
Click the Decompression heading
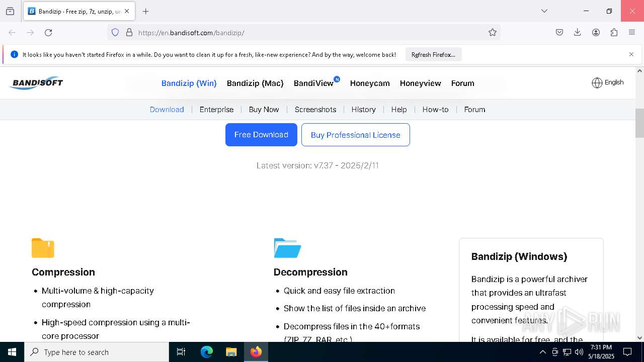click(x=310, y=272)
